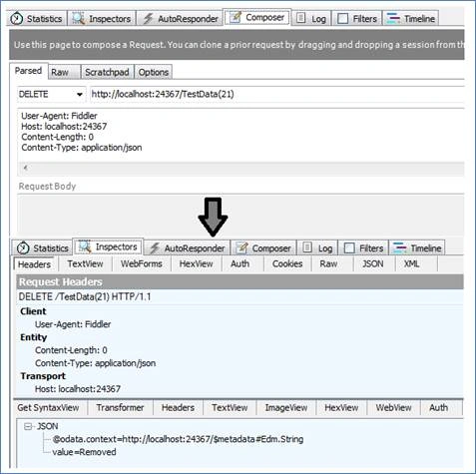Collapse the JSON tree node
Image resolution: width=476 pixels, height=474 pixels.
coord(28,426)
